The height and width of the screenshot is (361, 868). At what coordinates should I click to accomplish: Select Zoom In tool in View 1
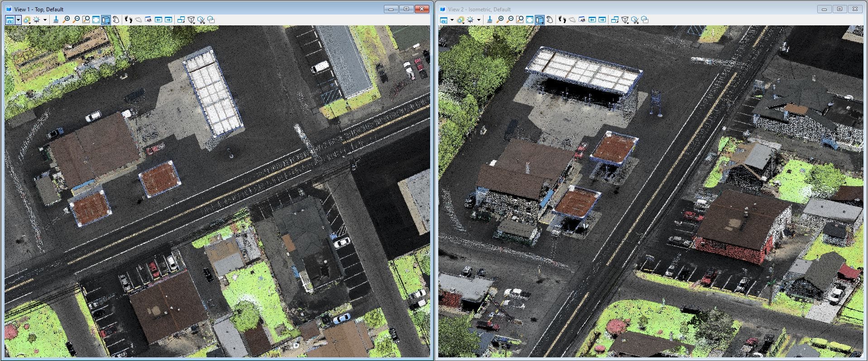[x=66, y=20]
